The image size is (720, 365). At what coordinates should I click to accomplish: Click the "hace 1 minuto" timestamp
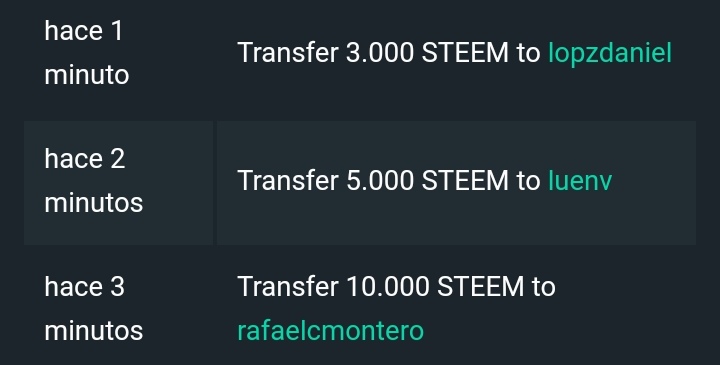pyautogui.click(x=87, y=53)
